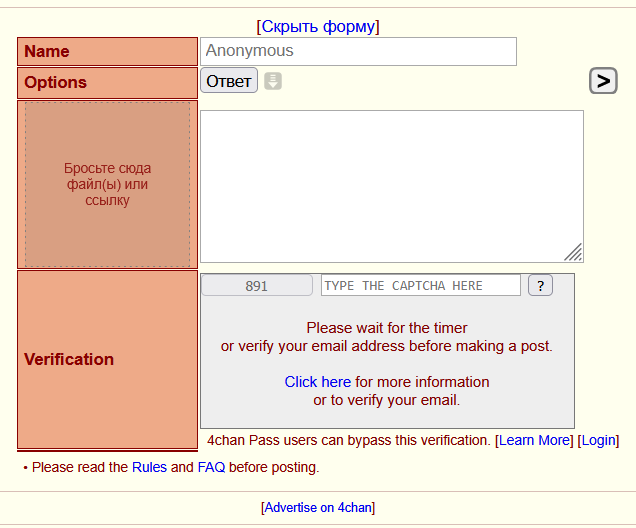Click the file drop zone 'Бросьте сюда файл(ы)'
Viewport: 636px width, 528px height.
pyautogui.click(x=108, y=185)
